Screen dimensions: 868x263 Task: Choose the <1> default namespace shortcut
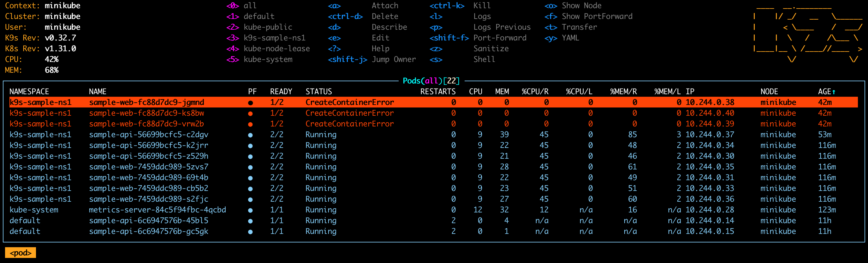tap(250, 16)
